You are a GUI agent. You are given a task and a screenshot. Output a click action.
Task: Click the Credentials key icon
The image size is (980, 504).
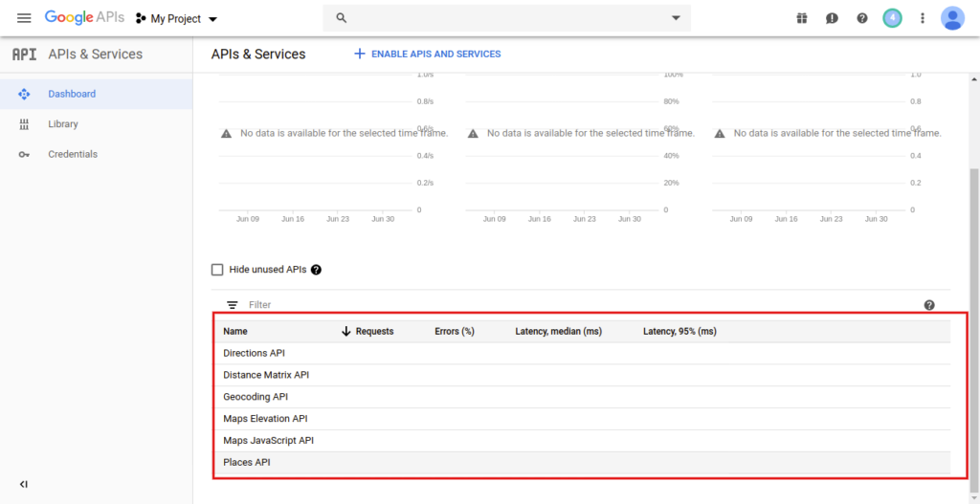24,154
